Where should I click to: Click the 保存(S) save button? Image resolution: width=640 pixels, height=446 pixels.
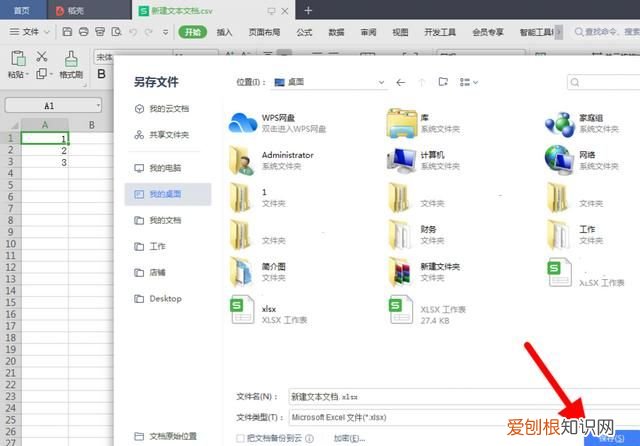pos(611,439)
